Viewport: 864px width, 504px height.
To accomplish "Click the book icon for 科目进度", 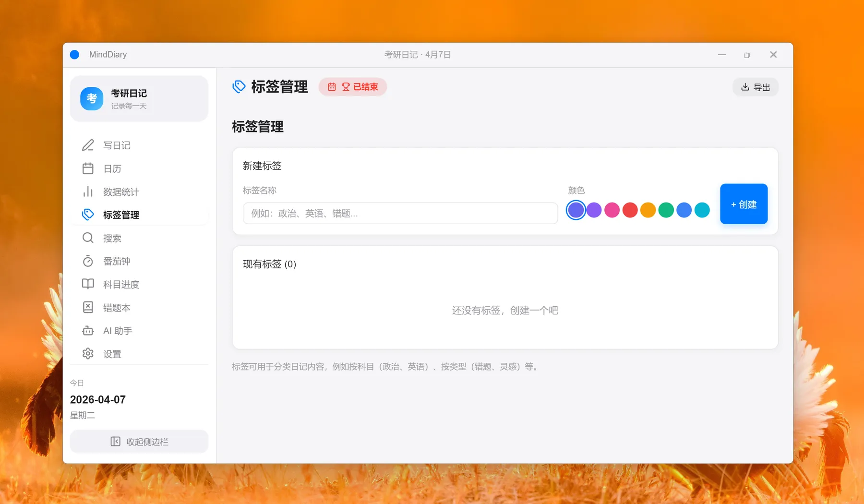I will pyautogui.click(x=88, y=284).
